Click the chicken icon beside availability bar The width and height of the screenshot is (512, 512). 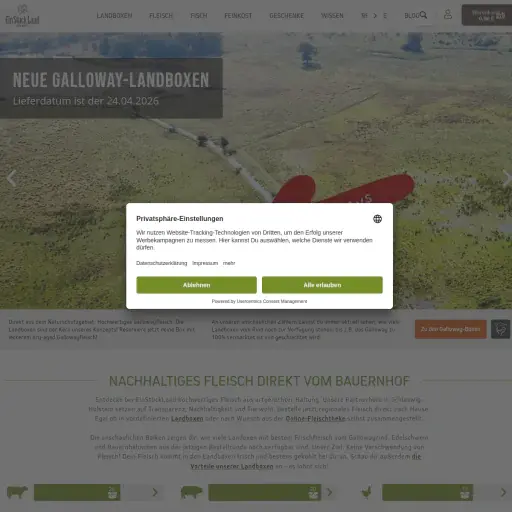point(367,492)
